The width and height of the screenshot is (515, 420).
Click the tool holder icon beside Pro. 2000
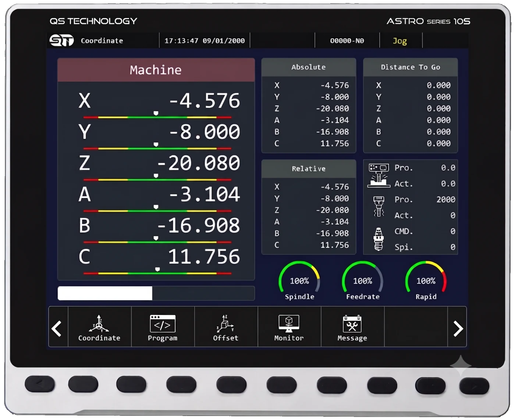pos(379,207)
